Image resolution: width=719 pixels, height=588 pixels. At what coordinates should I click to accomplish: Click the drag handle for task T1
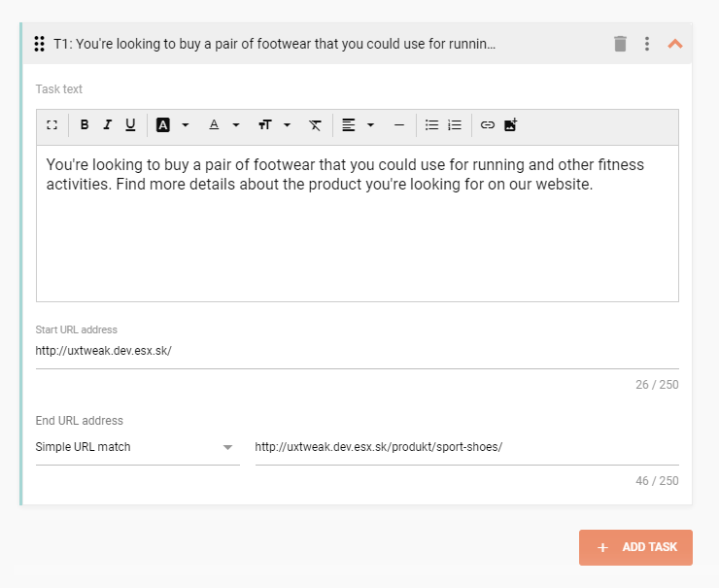40,44
